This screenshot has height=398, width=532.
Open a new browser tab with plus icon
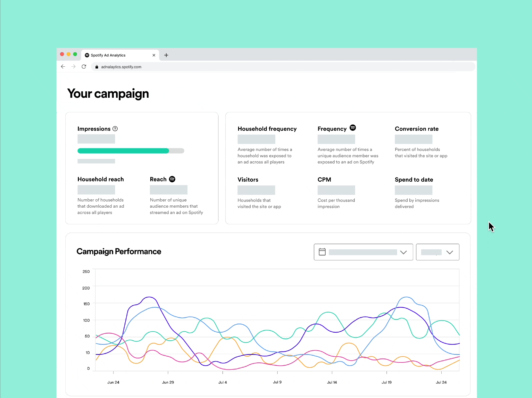click(x=166, y=55)
